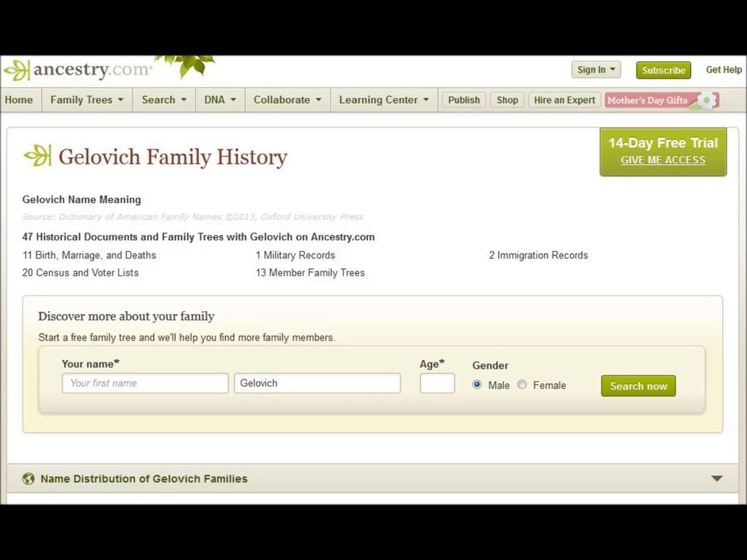Click GIVE ME ACCESS free trial link
This screenshot has width=747, height=560.
tap(663, 160)
